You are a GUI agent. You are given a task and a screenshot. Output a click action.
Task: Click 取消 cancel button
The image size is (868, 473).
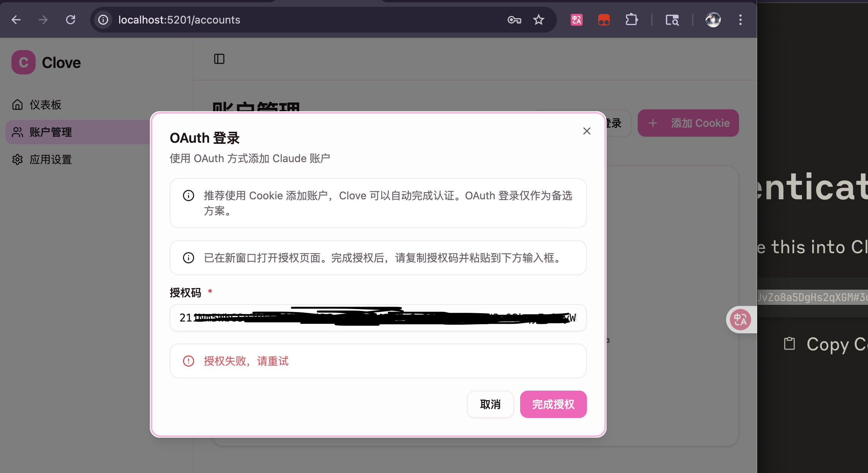pos(490,404)
